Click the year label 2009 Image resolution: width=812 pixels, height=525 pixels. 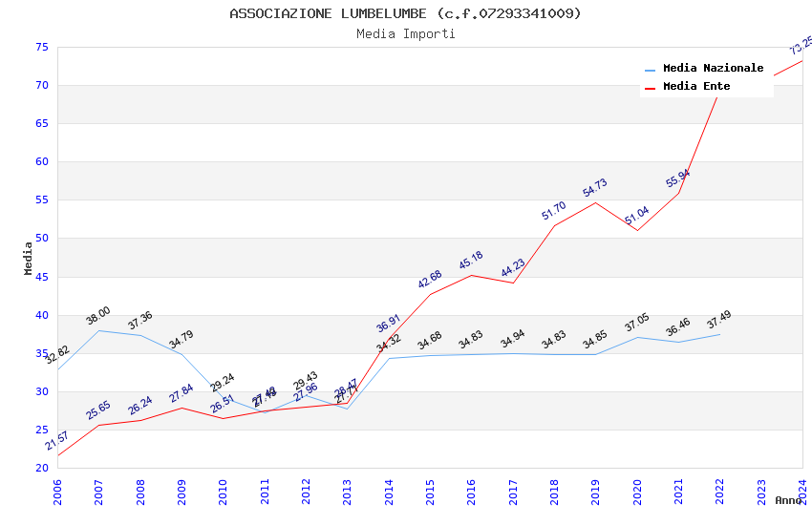[x=182, y=492]
